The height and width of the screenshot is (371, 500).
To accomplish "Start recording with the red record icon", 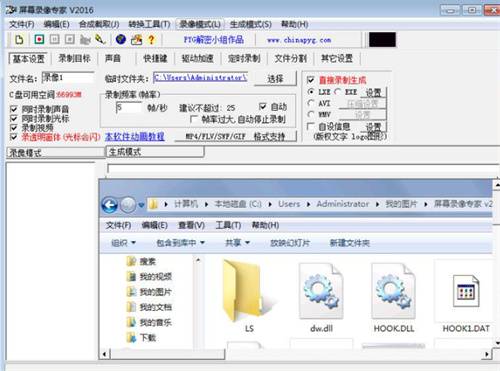I will tap(39, 40).
